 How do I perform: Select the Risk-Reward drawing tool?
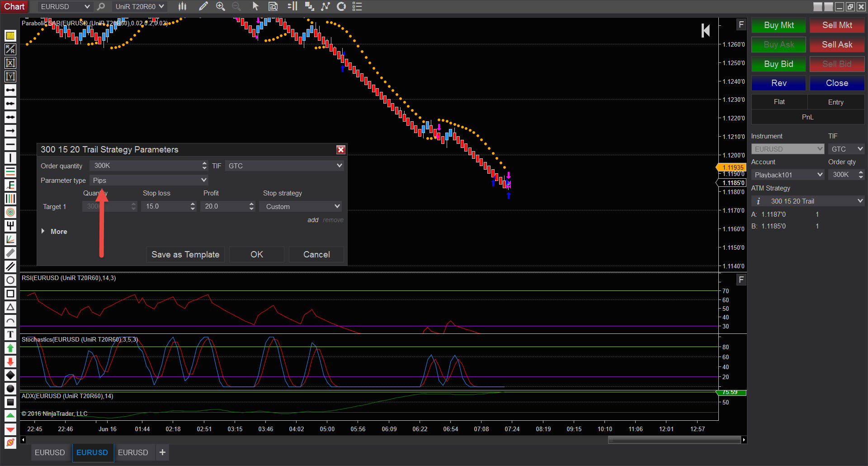[10, 49]
